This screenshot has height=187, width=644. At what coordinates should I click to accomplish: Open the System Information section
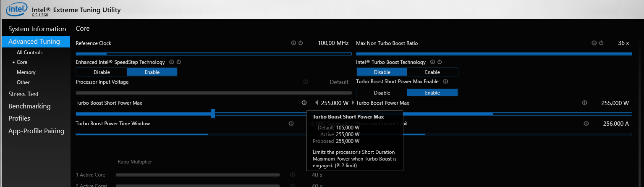37,29
